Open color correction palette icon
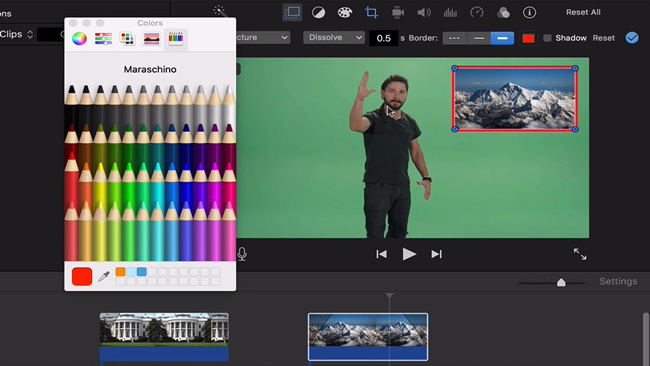650x366 pixels. 344,12
